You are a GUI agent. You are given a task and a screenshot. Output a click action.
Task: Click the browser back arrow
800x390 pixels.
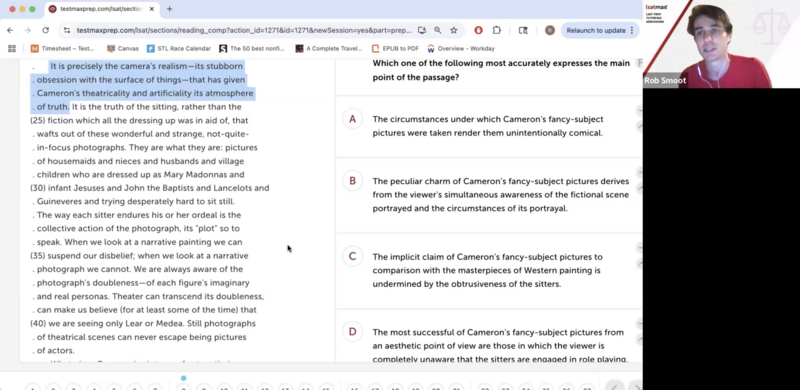tap(10, 31)
